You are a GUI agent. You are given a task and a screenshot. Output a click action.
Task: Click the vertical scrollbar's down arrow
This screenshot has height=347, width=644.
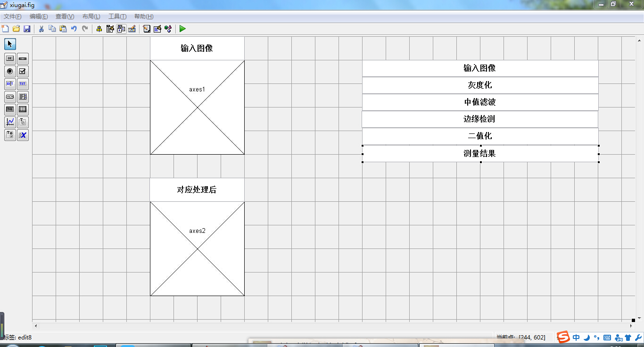[x=639, y=318]
